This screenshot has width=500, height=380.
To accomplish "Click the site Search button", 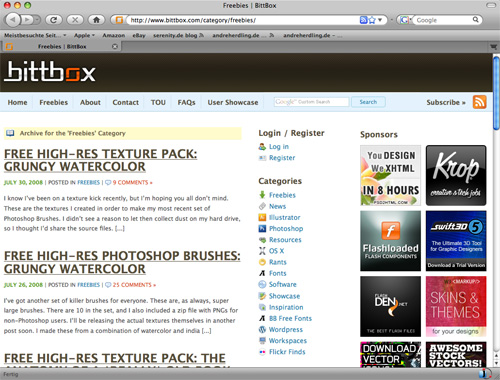I will pos(368,102).
